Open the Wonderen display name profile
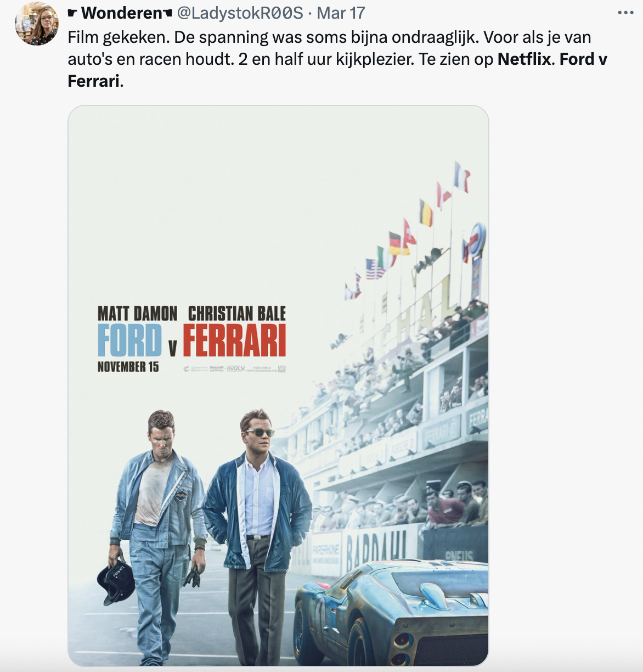 click(x=122, y=13)
